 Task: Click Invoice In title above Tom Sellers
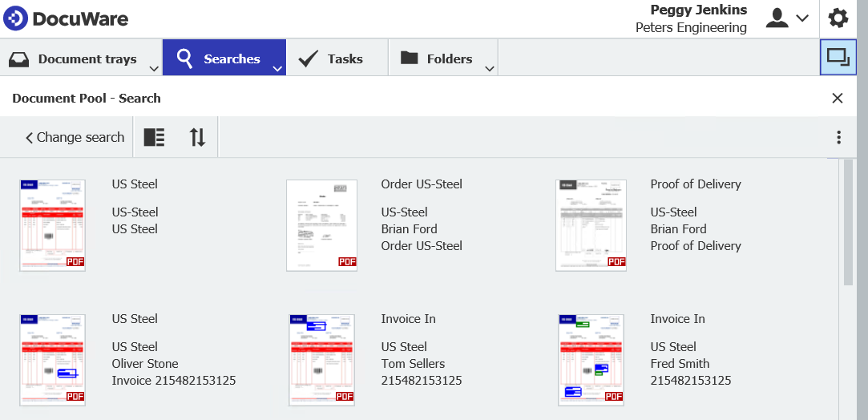(x=408, y=319)
